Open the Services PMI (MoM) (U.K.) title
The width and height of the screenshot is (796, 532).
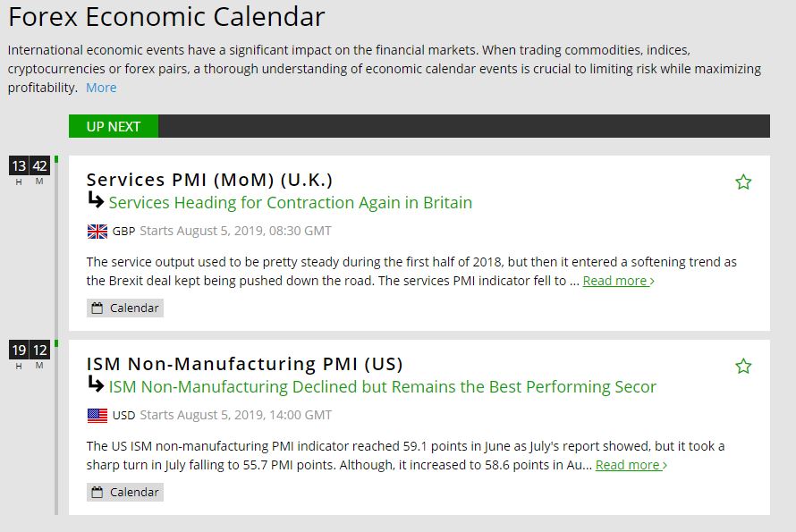point(209,180)
